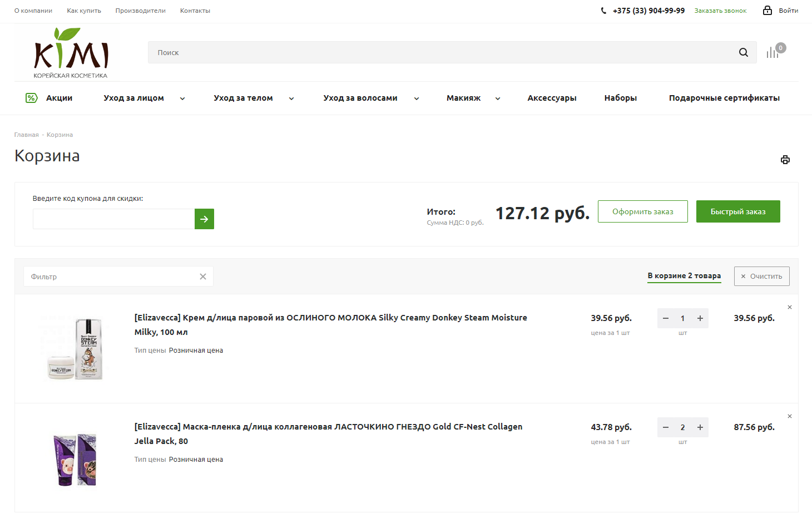
Task: Click Заказать звонок link
Action: click(720, 11)
